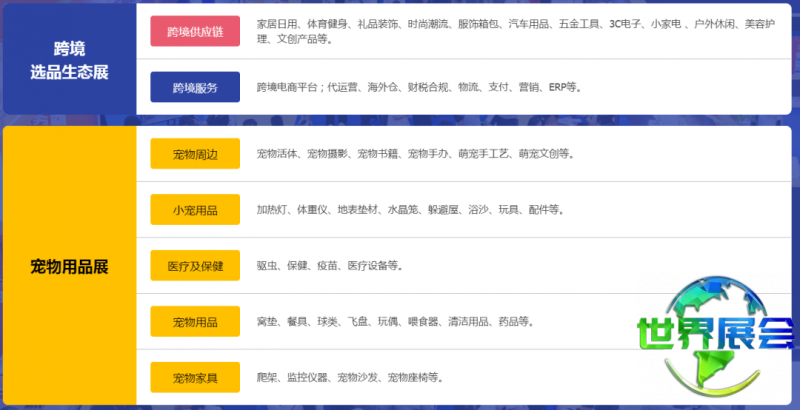
Task: Click the 驱虫、保健、疫苗 description text
Action: pyautogui.click(x=300, y=266)
